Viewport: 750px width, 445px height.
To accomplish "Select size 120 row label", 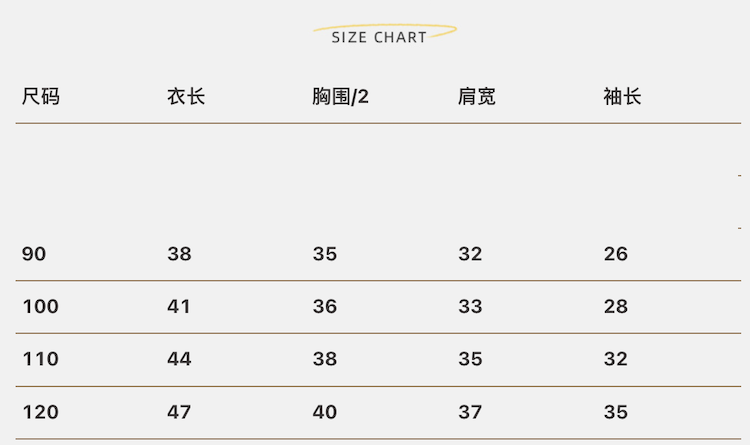I will pos(40,412).
